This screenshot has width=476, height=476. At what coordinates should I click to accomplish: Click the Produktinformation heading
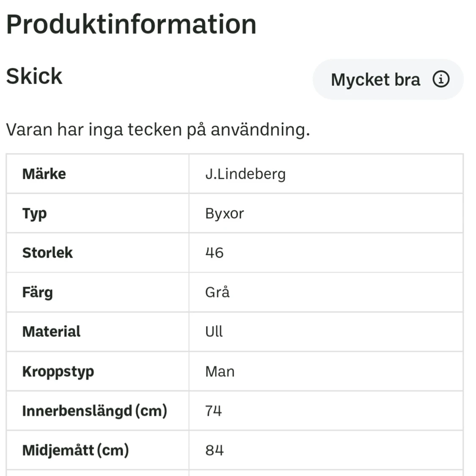pyautogui.click(x=130, y=24)
